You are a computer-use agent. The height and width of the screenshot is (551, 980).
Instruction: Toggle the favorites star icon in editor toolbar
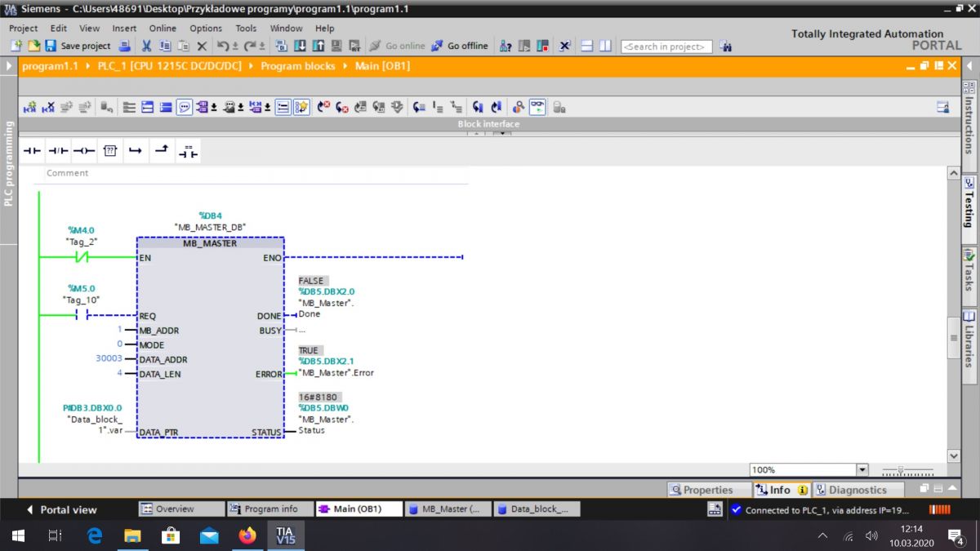tap(301, 107)
